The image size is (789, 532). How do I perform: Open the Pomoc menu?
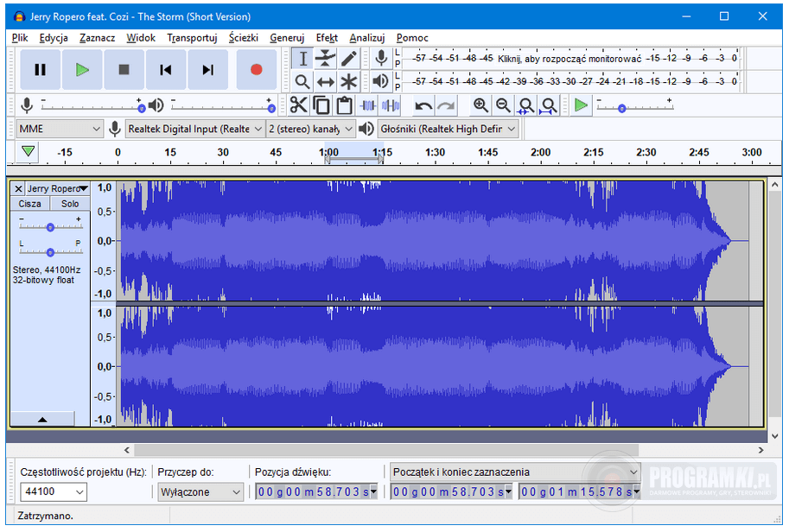(412, 38)
